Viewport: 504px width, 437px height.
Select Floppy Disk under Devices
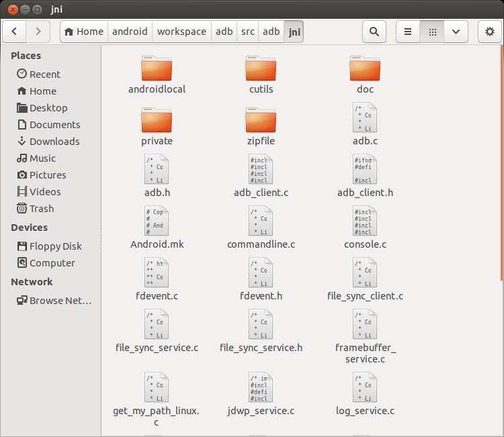point(49,246)
